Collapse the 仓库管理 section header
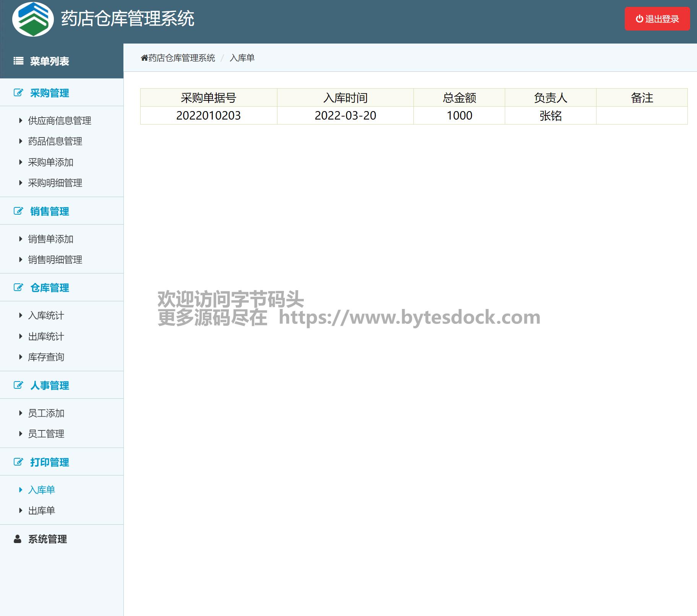 click(50, 288)
